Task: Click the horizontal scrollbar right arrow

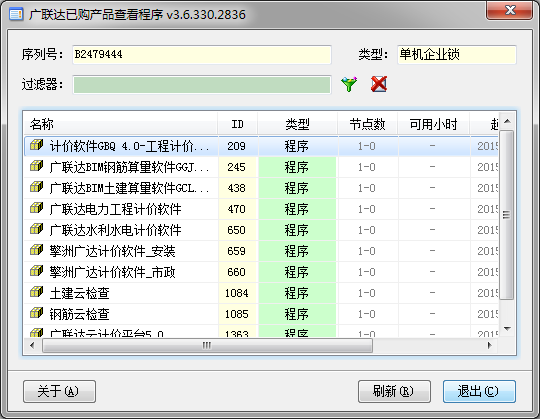Action: point(490,345)
